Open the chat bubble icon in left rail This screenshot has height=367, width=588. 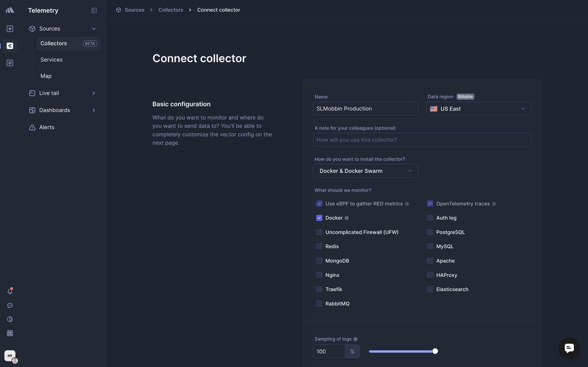tap(10, 305)
